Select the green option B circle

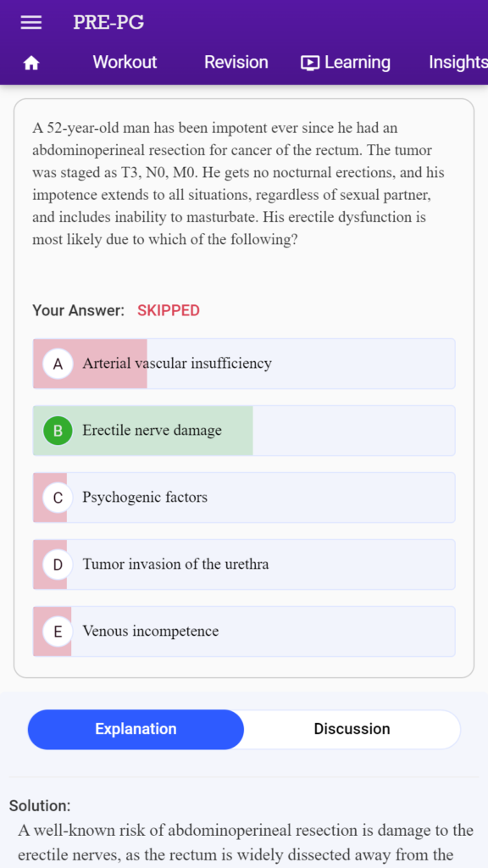pos(58,431)
